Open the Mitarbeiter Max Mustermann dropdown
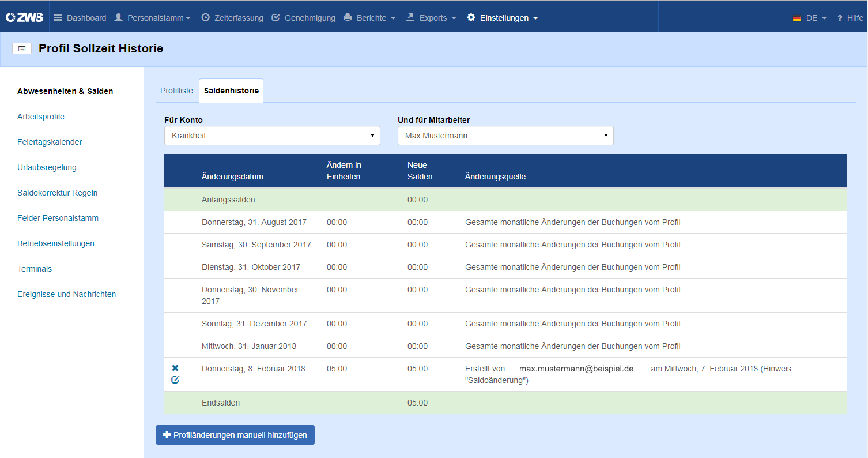Screen dimensions: 868x458 pos(505,136)
